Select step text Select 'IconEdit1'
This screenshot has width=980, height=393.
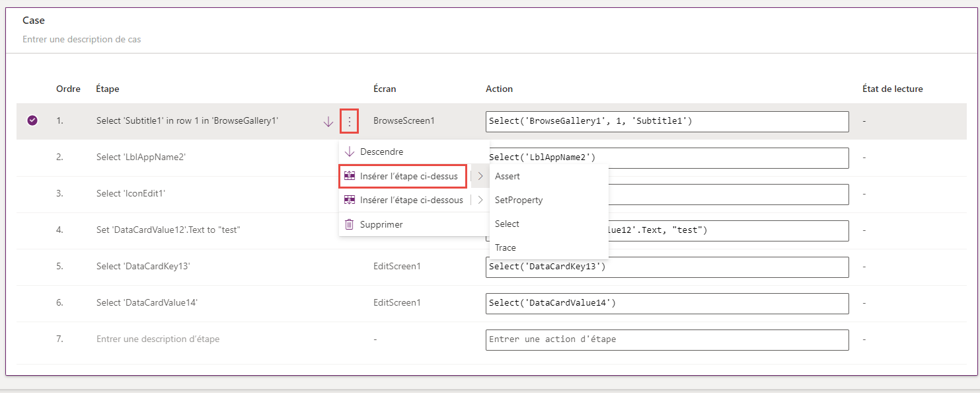point(131,194)
